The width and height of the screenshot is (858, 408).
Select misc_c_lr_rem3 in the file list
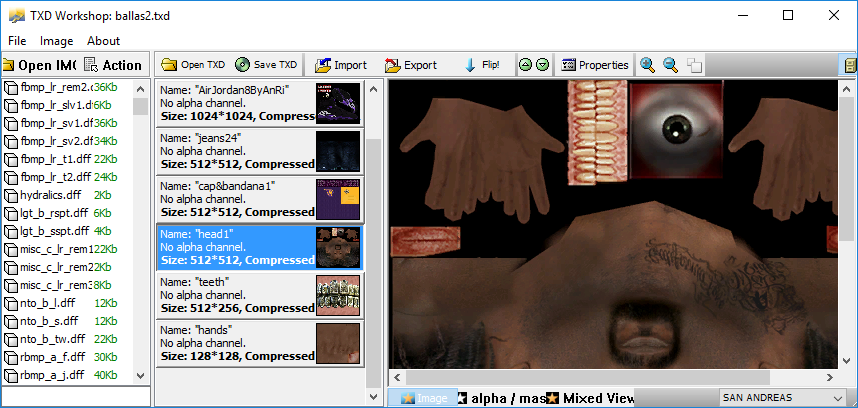pos(69,285)
